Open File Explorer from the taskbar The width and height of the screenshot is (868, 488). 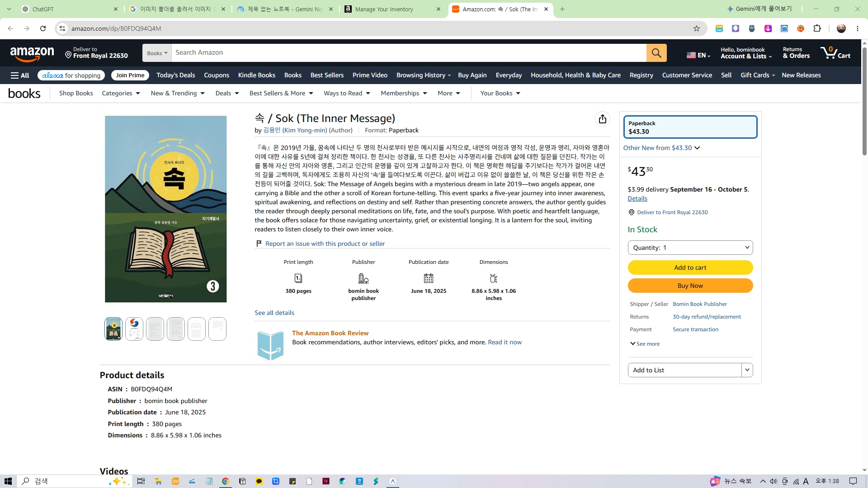pos(158,481)
